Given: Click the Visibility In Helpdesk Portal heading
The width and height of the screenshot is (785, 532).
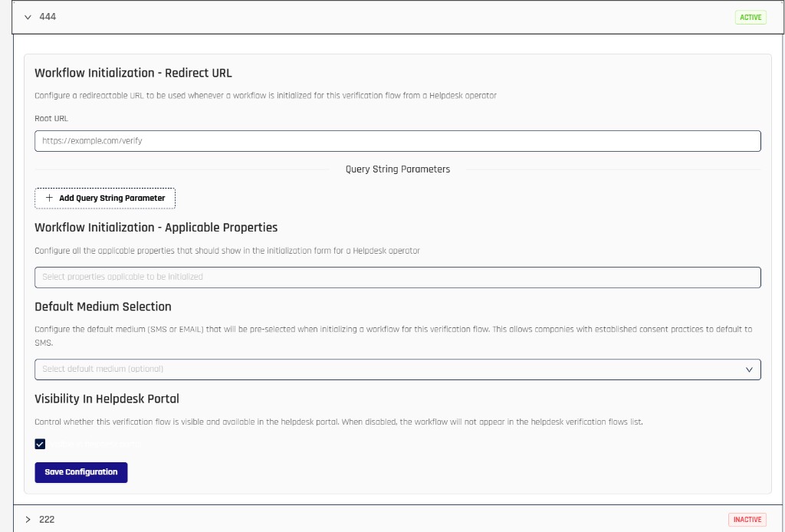Looking at the screenshot, I should point(107,399).
